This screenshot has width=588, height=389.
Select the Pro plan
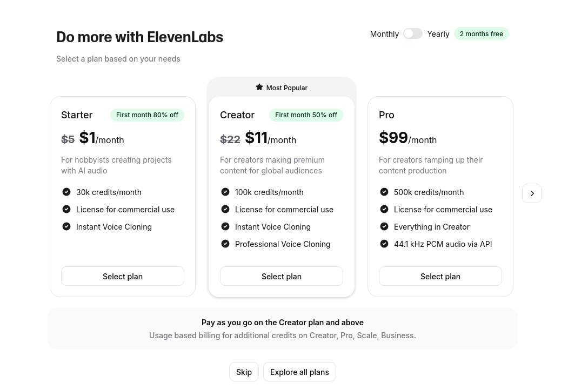[440, 276]
